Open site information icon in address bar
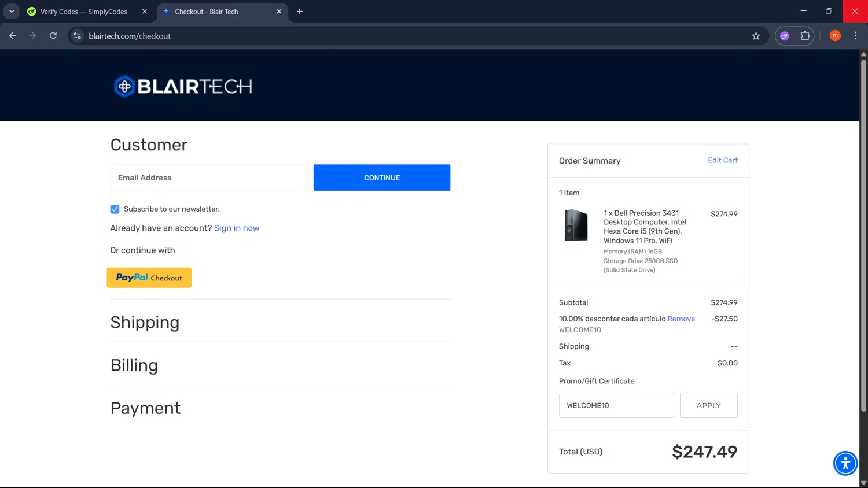The height and width of the screenshot is (488, 868). tap(78, 36)
